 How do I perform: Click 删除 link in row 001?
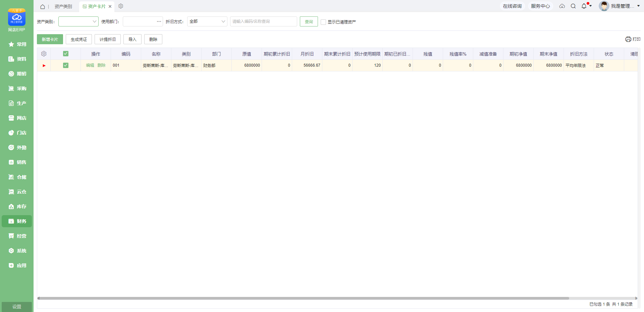(x=101, y=65)
